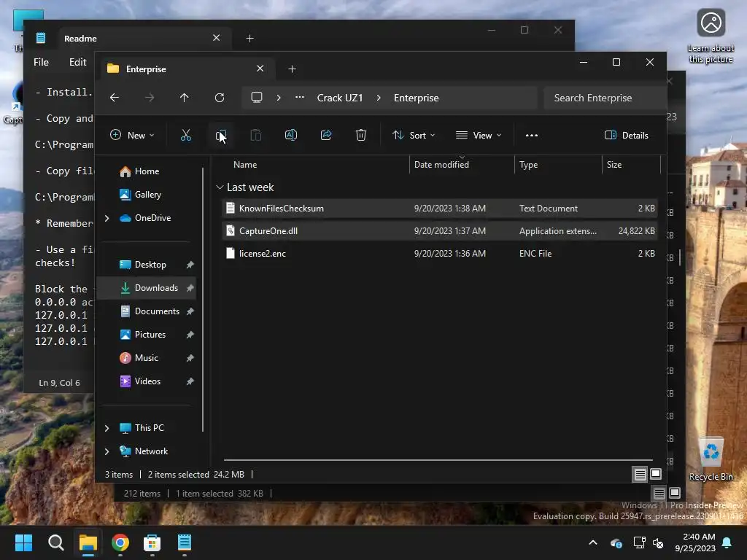Open Microsoft Store from taskbar
747x560 pixels.
152,542
